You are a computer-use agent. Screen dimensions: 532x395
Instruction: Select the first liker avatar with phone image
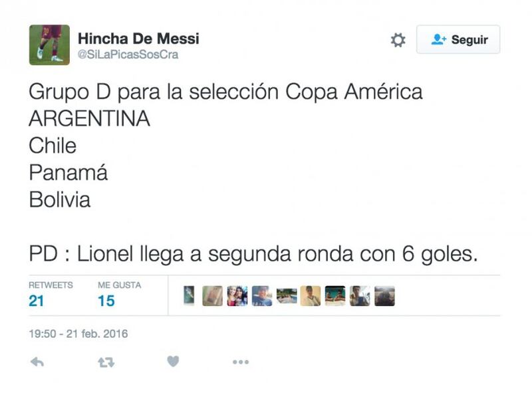pos(189,295)
